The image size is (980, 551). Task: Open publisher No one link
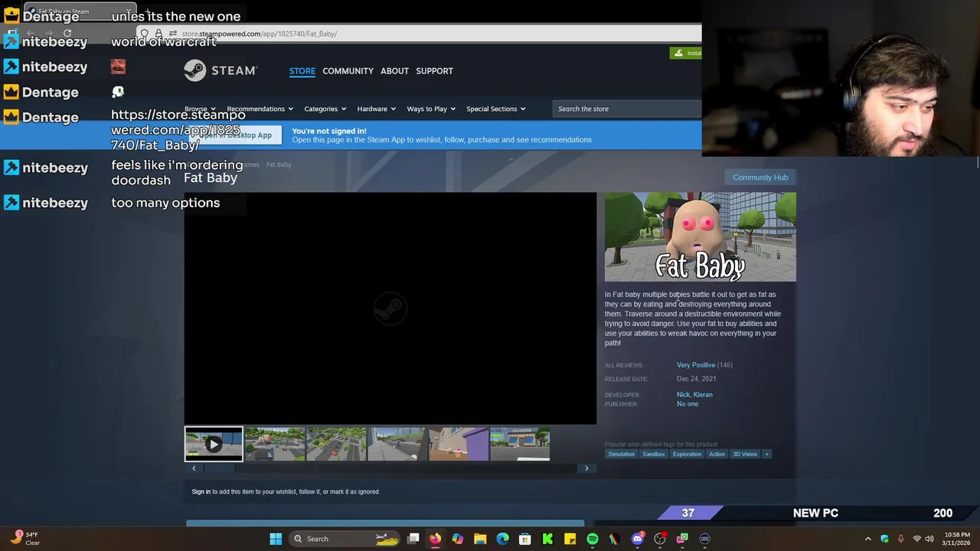[x=688, y=404]
